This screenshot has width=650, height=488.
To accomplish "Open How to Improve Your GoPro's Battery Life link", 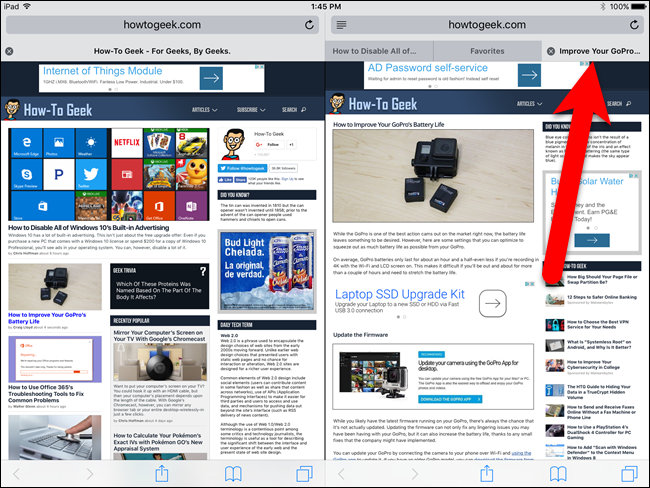I will pos(47,318).
